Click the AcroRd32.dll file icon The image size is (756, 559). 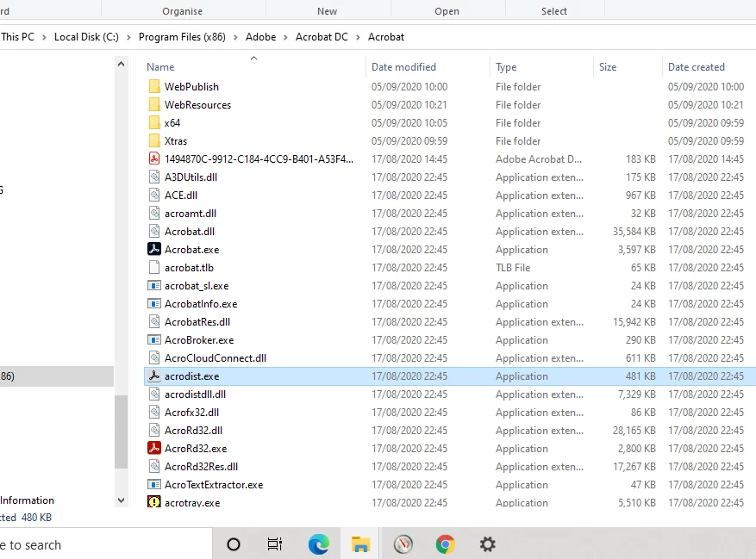[154, 431]
